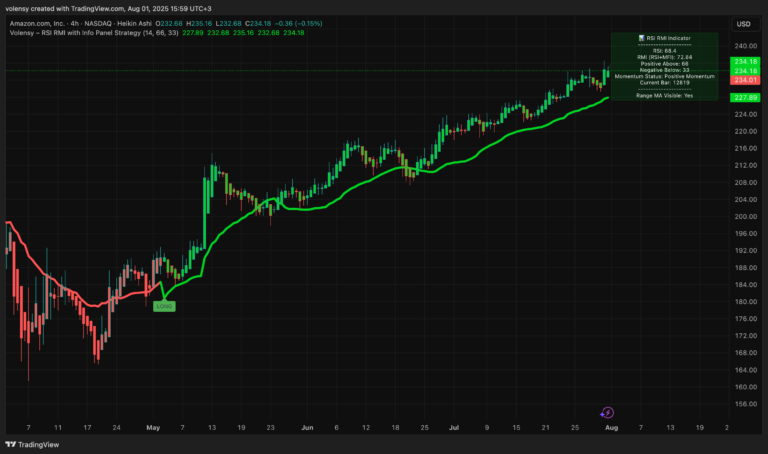Click the 200.00 price scale value
The width and height of the screenshot is (768, 454).
click(745, 216)
